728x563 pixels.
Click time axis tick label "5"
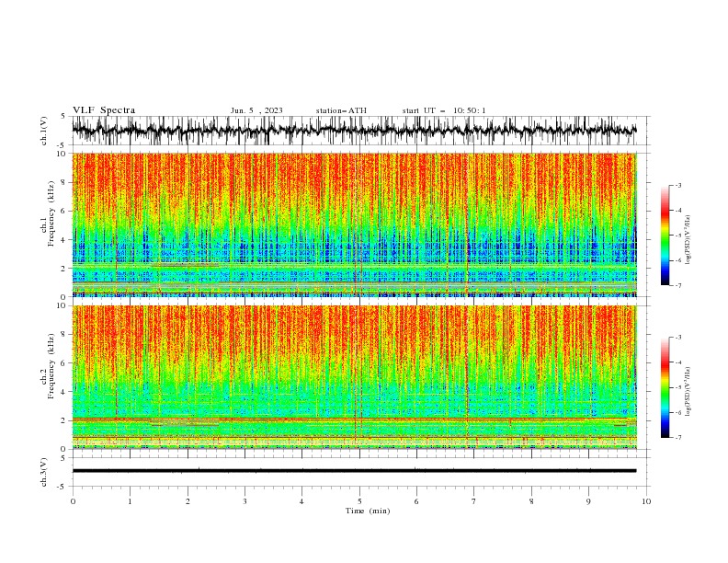pos(359,501)
